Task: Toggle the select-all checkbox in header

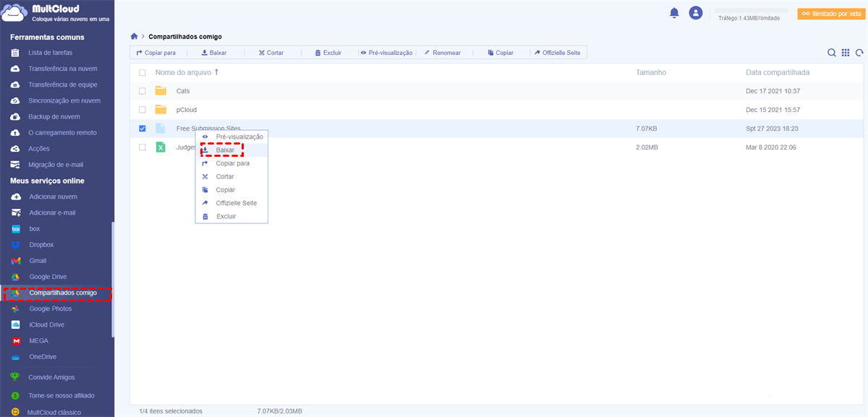Action: (x=142, y=73)
